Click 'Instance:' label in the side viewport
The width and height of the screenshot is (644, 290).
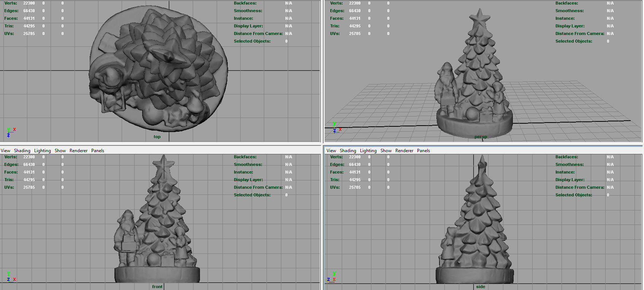click(x=565, y=172)
